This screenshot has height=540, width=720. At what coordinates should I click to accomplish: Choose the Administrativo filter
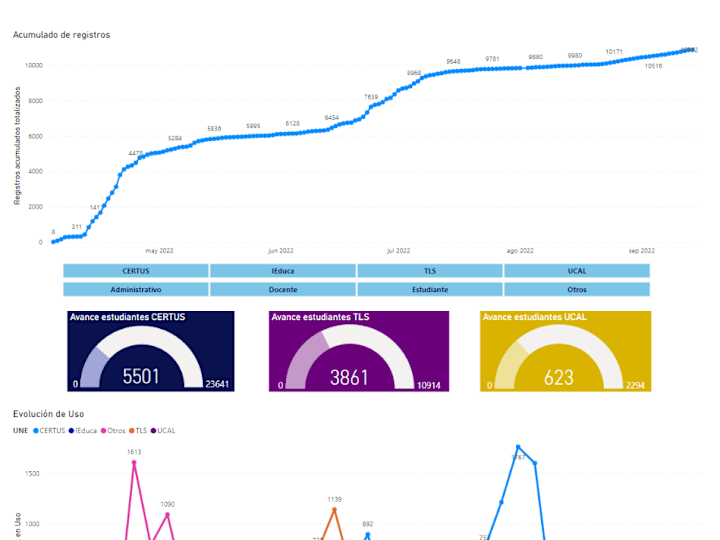[x=136, y=289]
